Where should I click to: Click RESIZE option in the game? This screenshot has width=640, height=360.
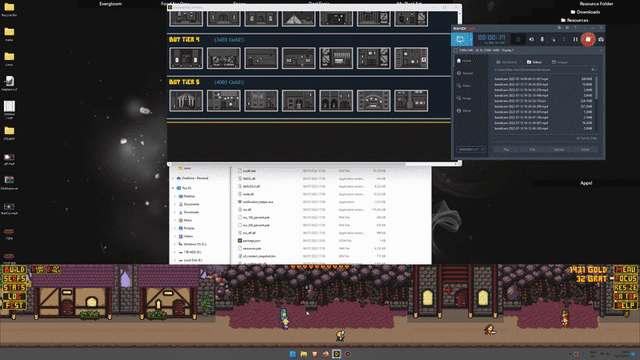tap(625, 287)
